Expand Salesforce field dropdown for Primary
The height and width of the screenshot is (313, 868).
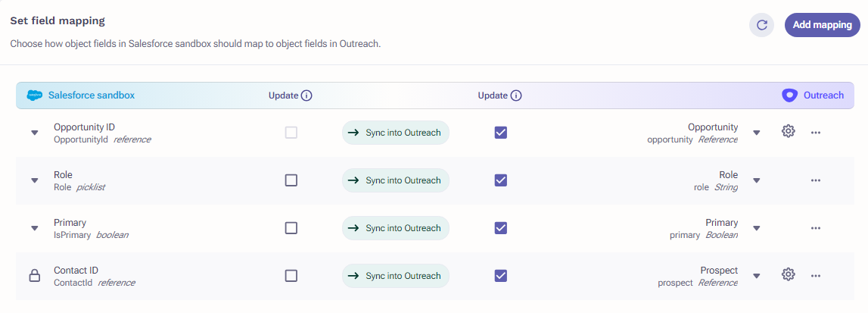34,228
